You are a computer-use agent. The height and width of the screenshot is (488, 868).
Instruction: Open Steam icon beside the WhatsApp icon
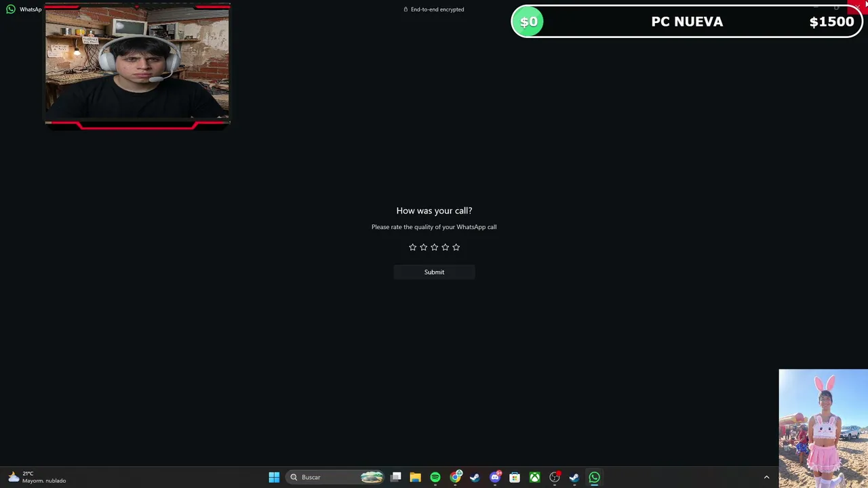click(x=574, y=477)
